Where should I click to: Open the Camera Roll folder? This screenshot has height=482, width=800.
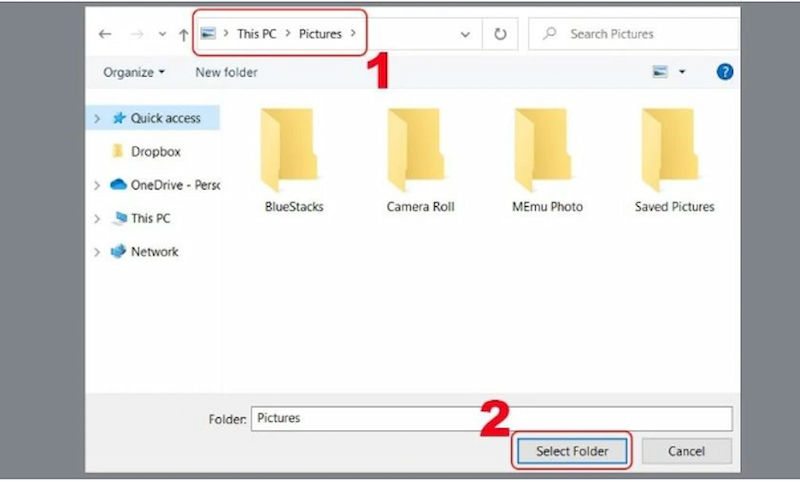(x=420, y=160)
